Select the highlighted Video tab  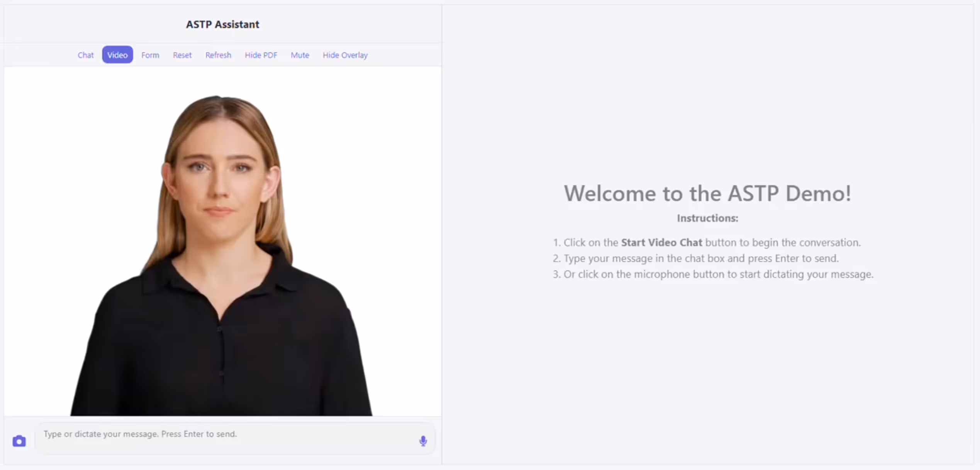point(117,55)
